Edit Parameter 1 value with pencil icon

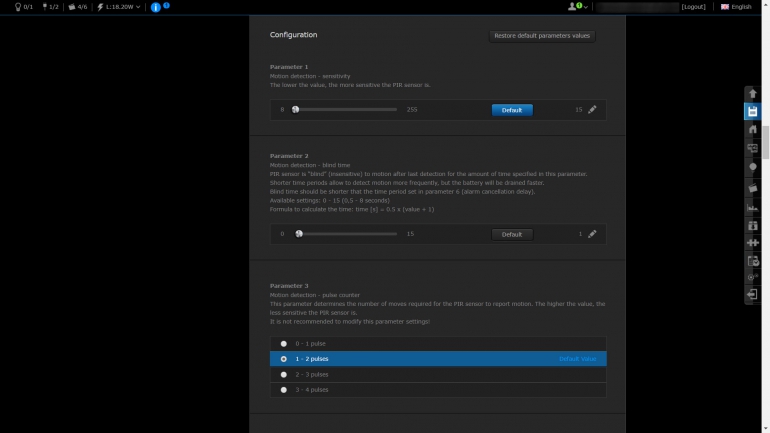[592, 110]
